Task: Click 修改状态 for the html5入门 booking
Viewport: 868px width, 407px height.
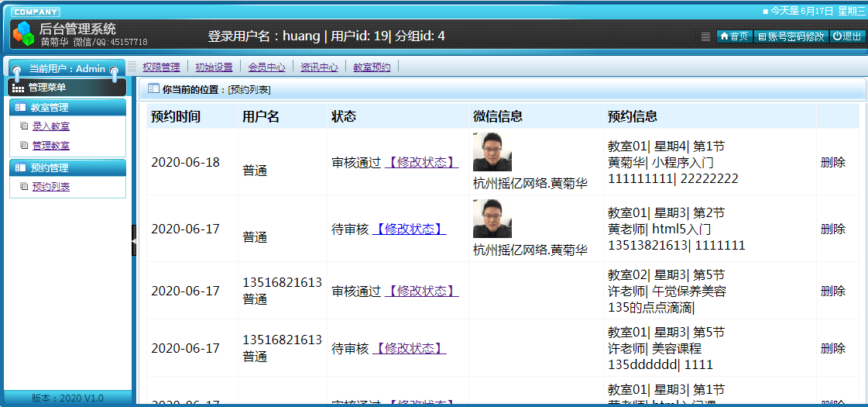Action: tap(409, 229)
